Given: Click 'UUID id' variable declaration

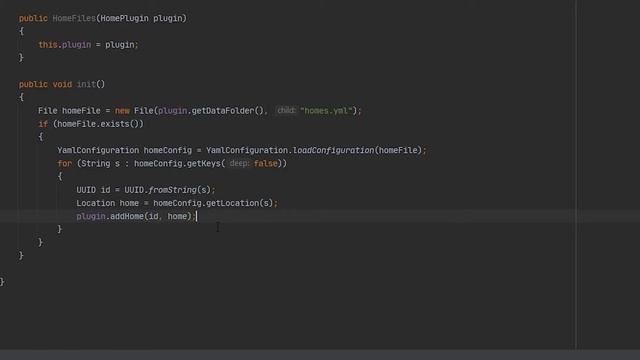Looking at the screenshot, I should (x=93, y=190).
